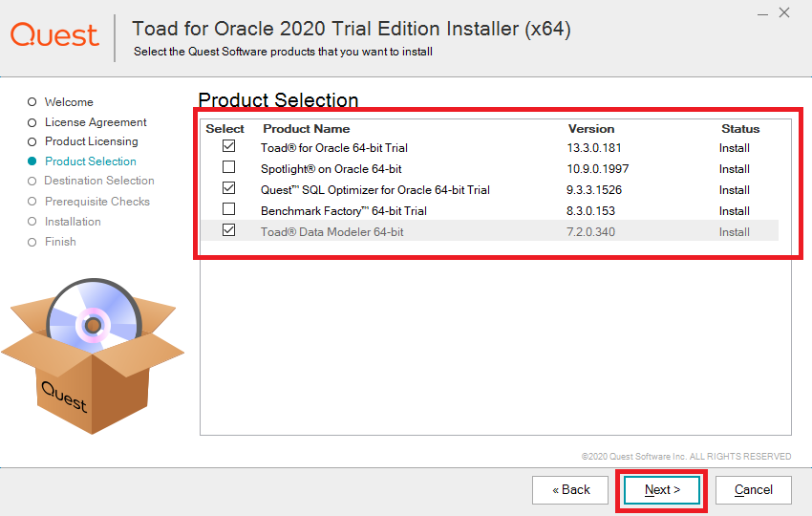The image size is (812, 516).
Task: Select the Spotlight on Oracle 64-bit name
Action: click(331, 169)
